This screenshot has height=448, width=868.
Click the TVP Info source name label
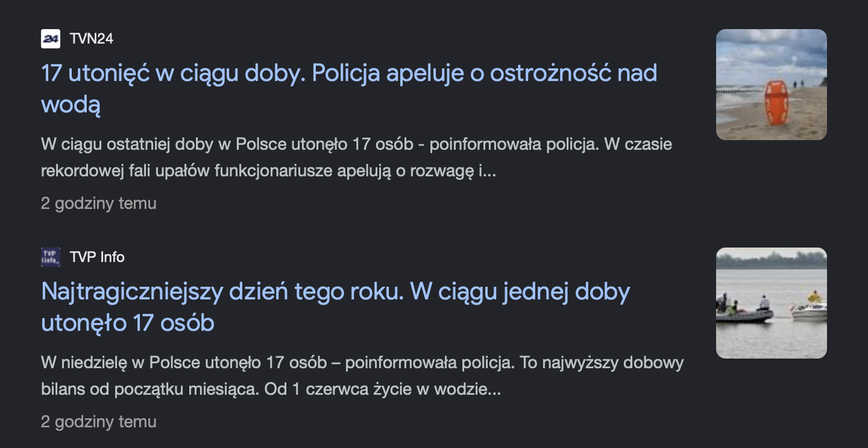pyautogui.click(x=97, y=257)
